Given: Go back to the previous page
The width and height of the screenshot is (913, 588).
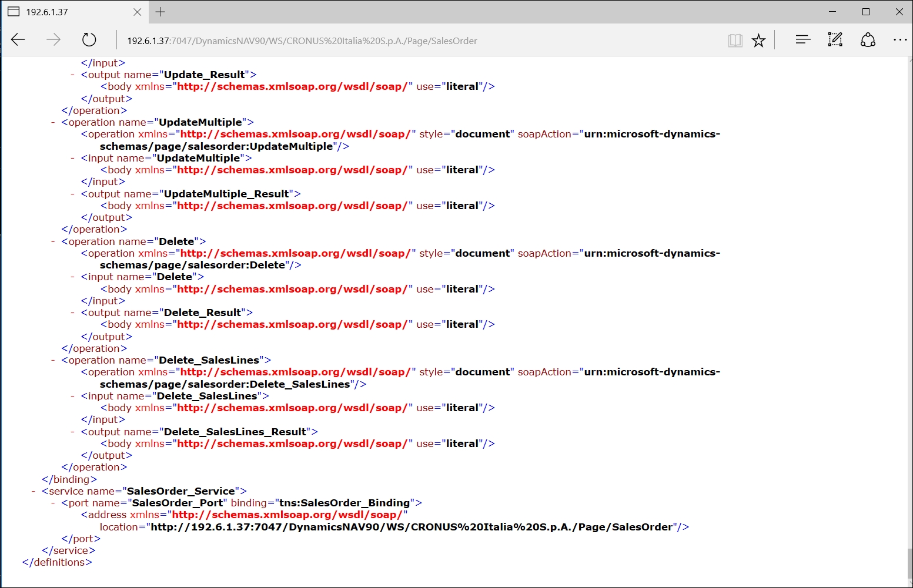Looking at the screenshot, I should tap(18, 40).
